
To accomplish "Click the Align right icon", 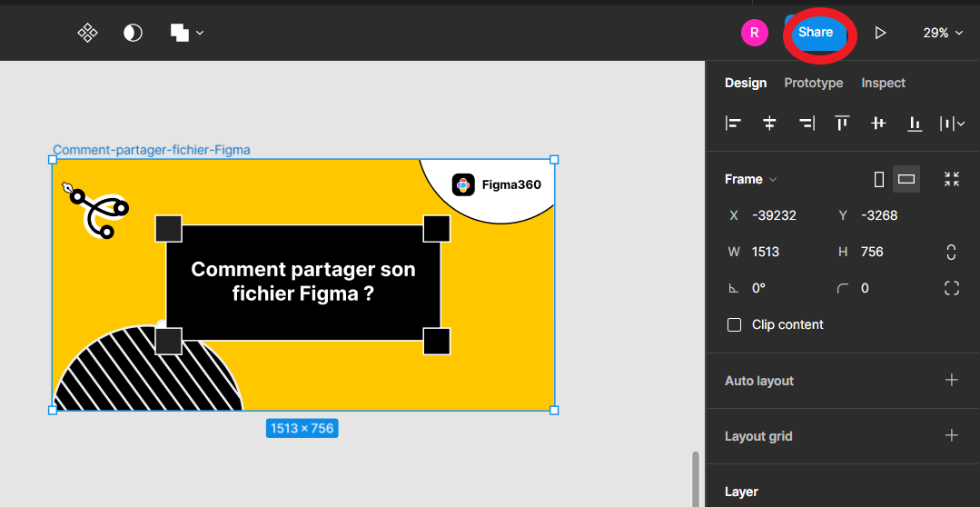I will click(x=807, y=124).
